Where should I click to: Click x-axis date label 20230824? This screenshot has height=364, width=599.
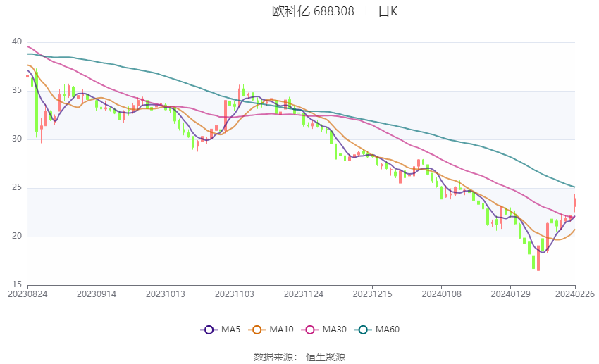coord(27,294)
